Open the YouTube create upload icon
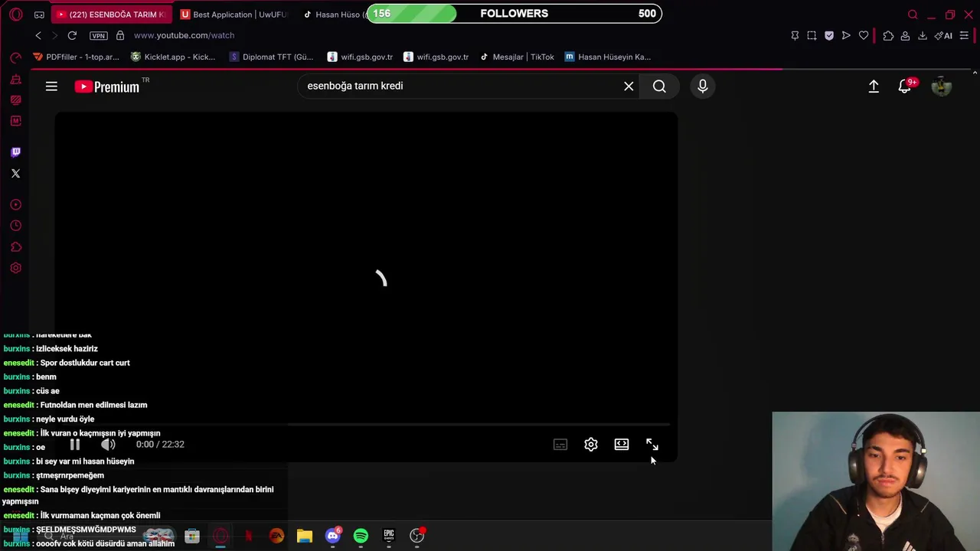The width and height of the screenshot is (980, 551). pyautogui.click(x=874, y=86)
